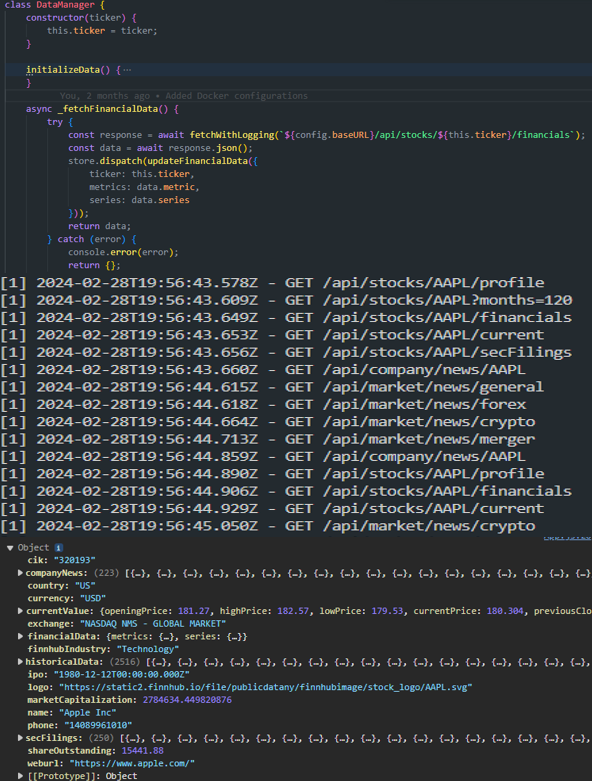Expand the financialData object

tap(20, 636)
